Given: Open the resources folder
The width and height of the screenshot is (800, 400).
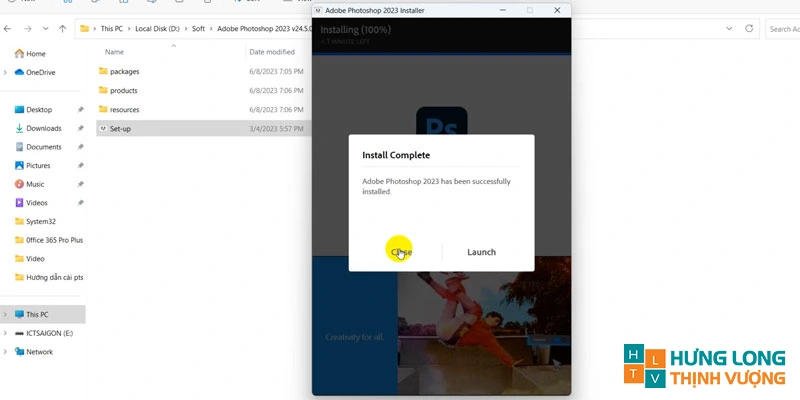Looking at the screenshot, I should click(x=124, y=110).
